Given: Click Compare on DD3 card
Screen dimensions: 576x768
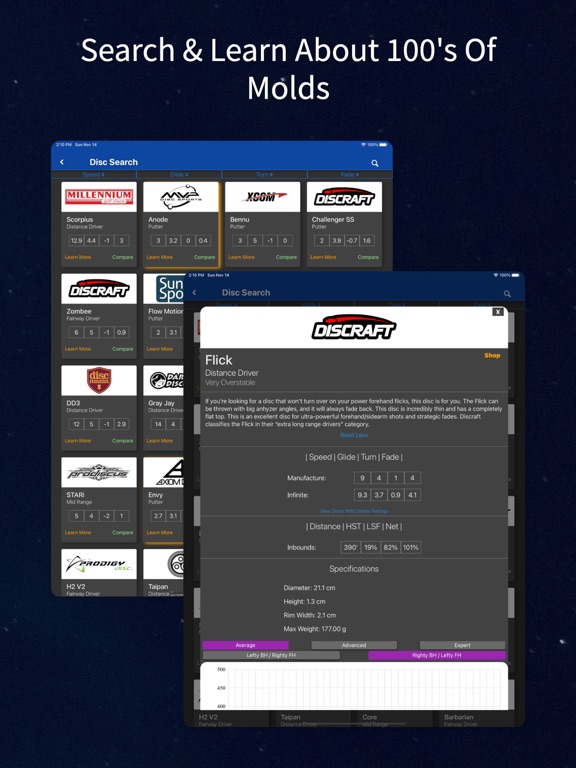Looking at the screenshot, I should tap(122, 441).
